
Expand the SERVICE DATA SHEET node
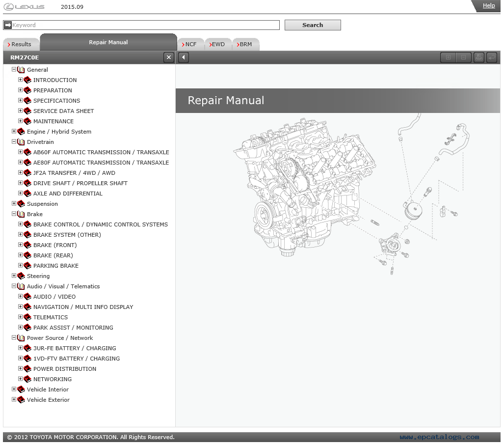tap(20, 111)
